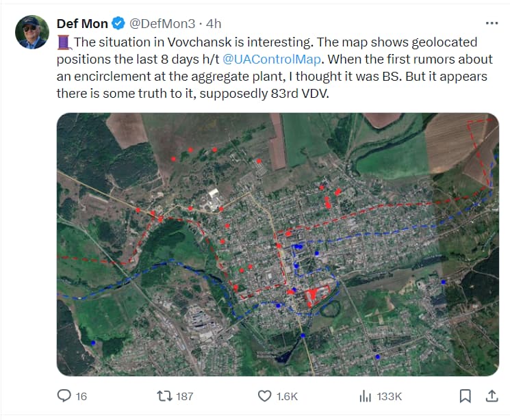Open the three-dot more options menu

[492, 23]
